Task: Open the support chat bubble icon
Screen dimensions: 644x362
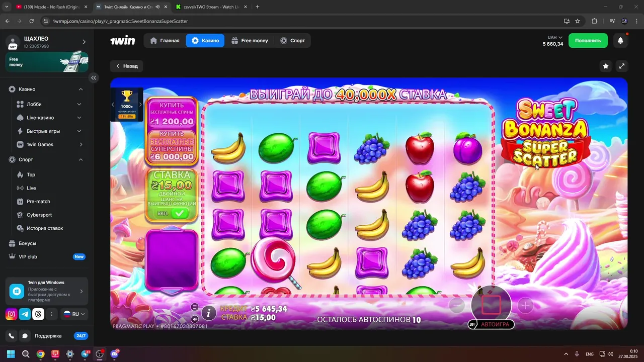Action: pos(25,336)
